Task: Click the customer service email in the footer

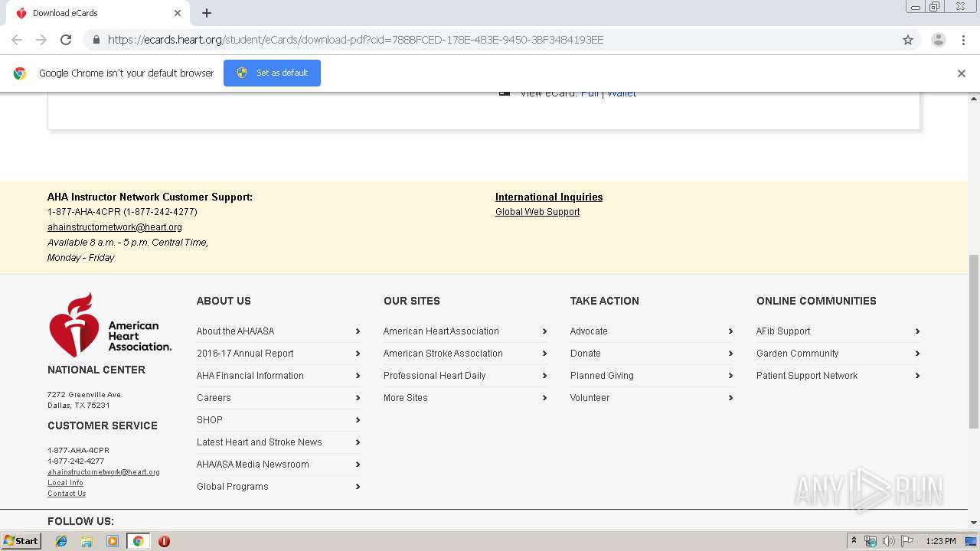Action: 103,472
